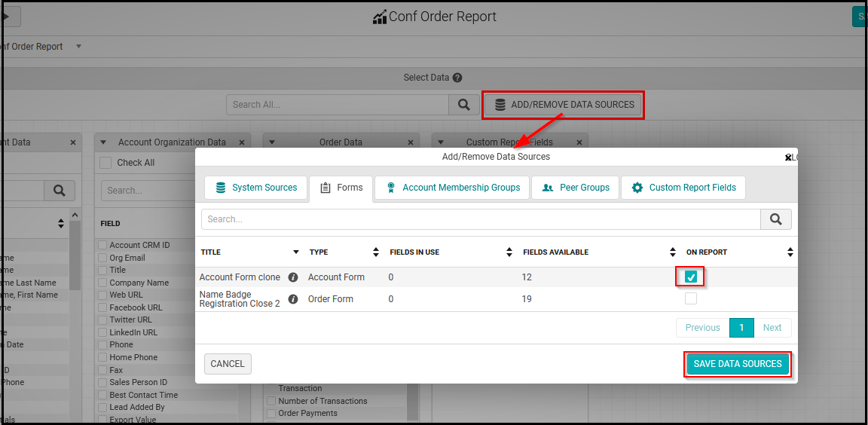
Task: Sort by On Report column
Action: (x=790, y=252)
